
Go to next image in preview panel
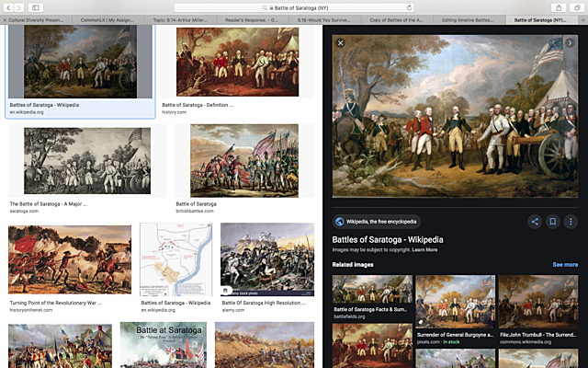[x=570, y=43]
